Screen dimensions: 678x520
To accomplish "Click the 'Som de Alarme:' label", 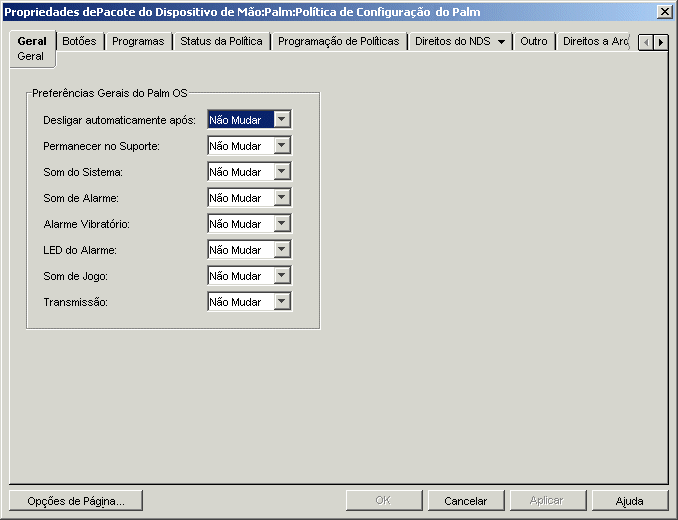I will [81, 198].
